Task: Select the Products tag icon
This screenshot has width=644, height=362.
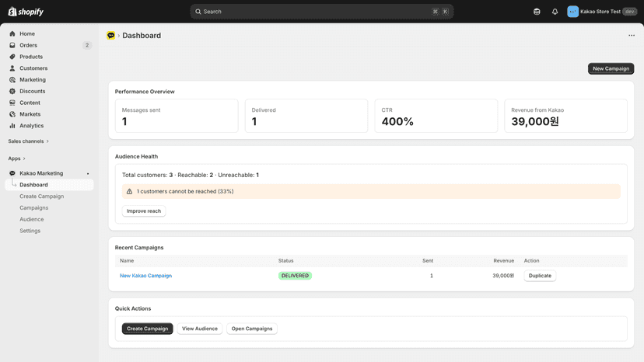Action: pos(12,57)
